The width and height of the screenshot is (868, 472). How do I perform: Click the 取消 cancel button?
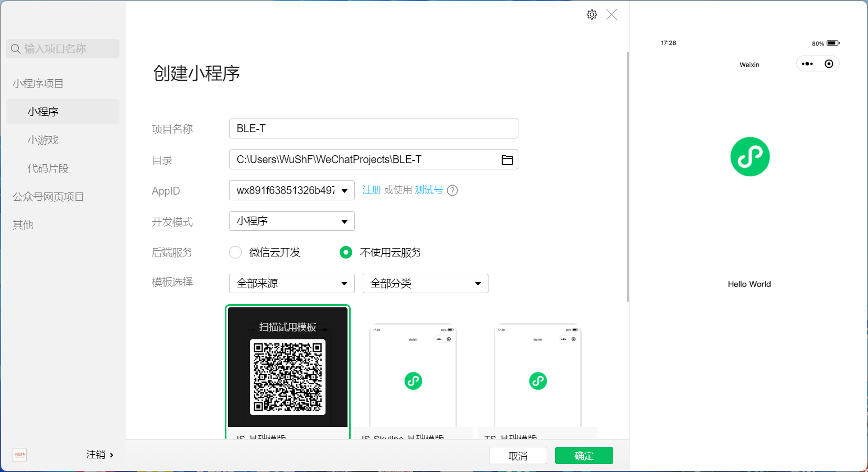[518, 456]
